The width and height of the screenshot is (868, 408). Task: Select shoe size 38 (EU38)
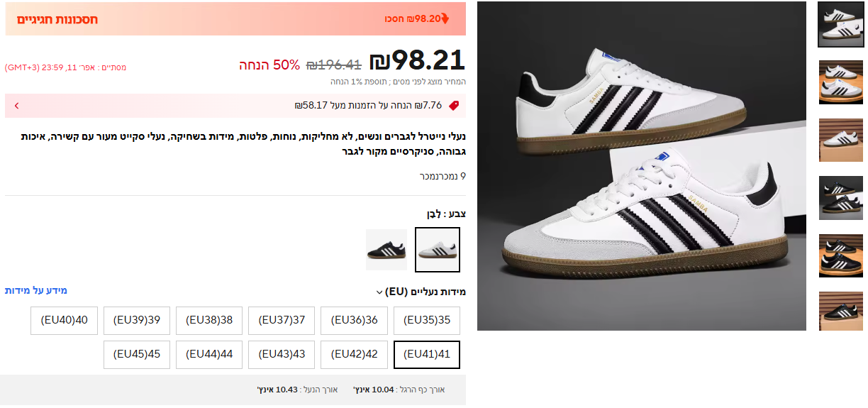(209, 321)
